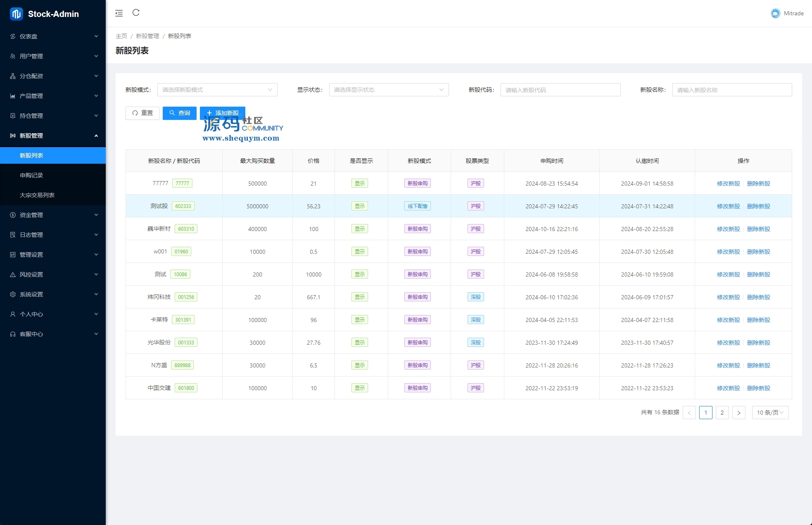Click the 系统设置 gear icon
The height and width of the screenshot is (525, 812).
[x=13, y=294]
